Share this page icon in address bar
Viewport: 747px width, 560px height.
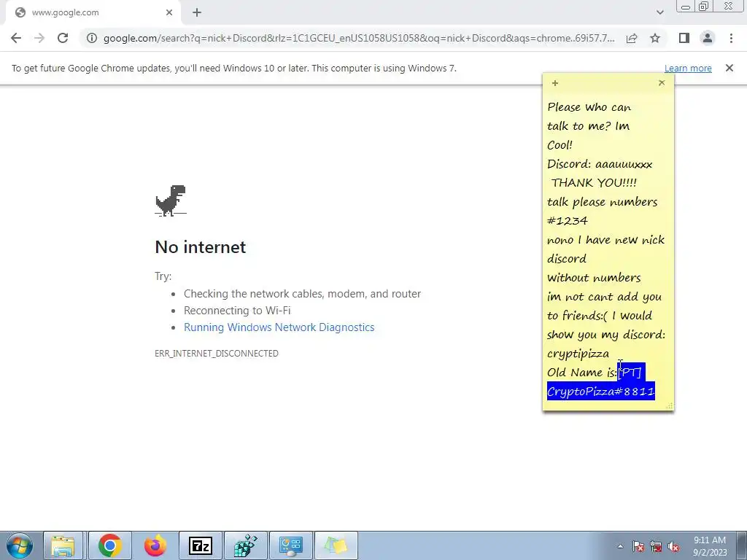tap(632, 38)
